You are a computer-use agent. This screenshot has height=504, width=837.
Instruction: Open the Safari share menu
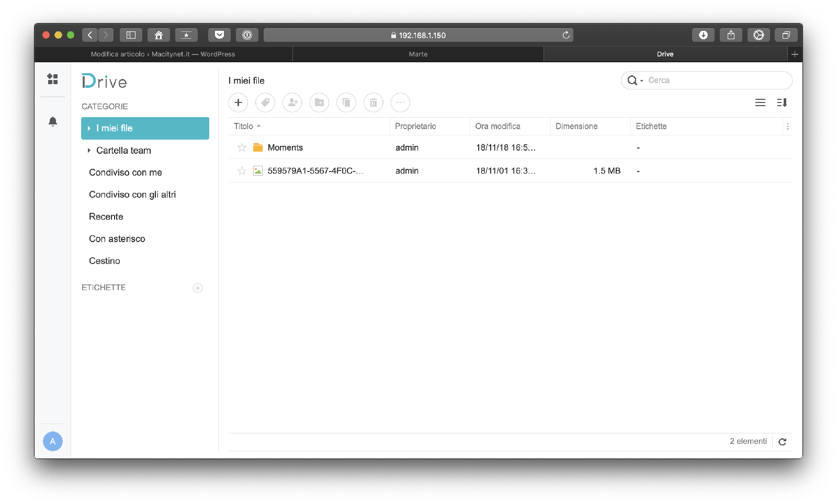(x=731, y=35)
